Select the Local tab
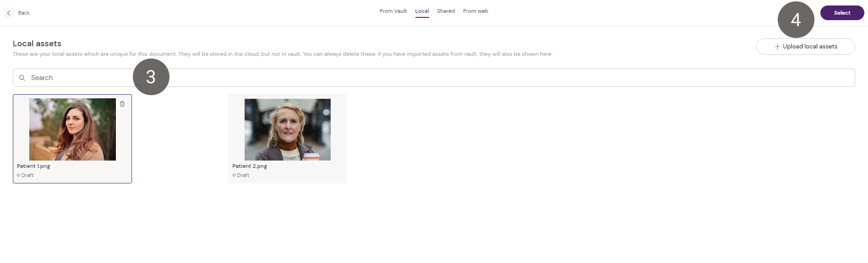Viewport: 868px width, 263px height. pos(422,11)
